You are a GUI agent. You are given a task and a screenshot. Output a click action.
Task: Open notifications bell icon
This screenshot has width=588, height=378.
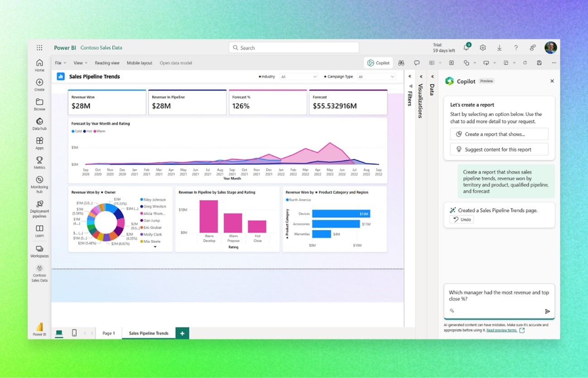466,48
